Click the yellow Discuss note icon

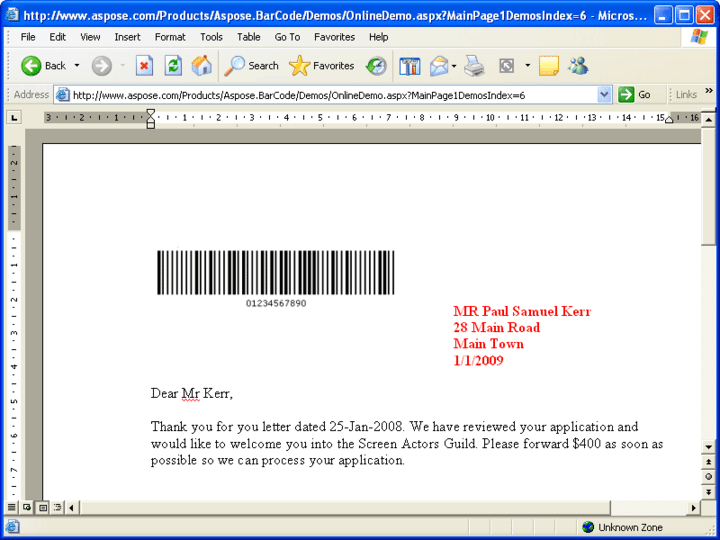[548, 66]
